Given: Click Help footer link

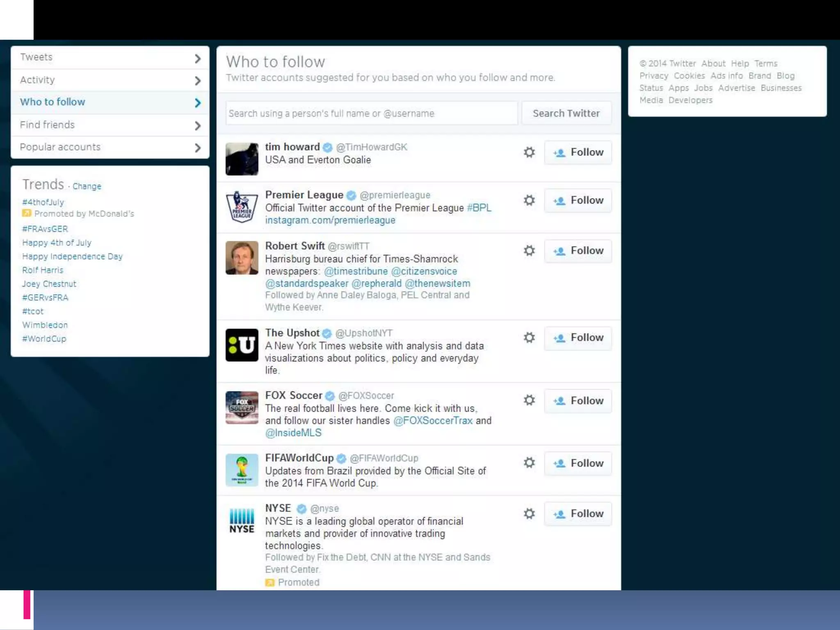Looking at the screenshot, I should [740, 64].
